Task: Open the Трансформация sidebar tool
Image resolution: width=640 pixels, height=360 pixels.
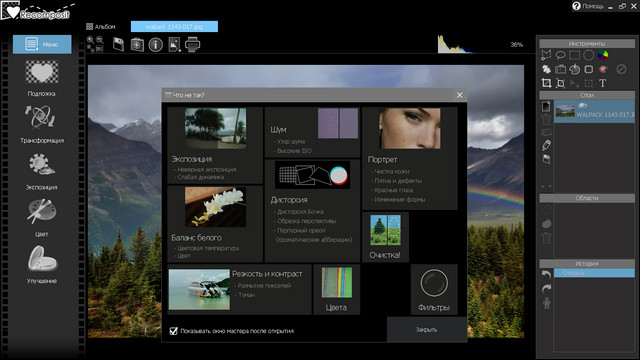Action: 42,124
